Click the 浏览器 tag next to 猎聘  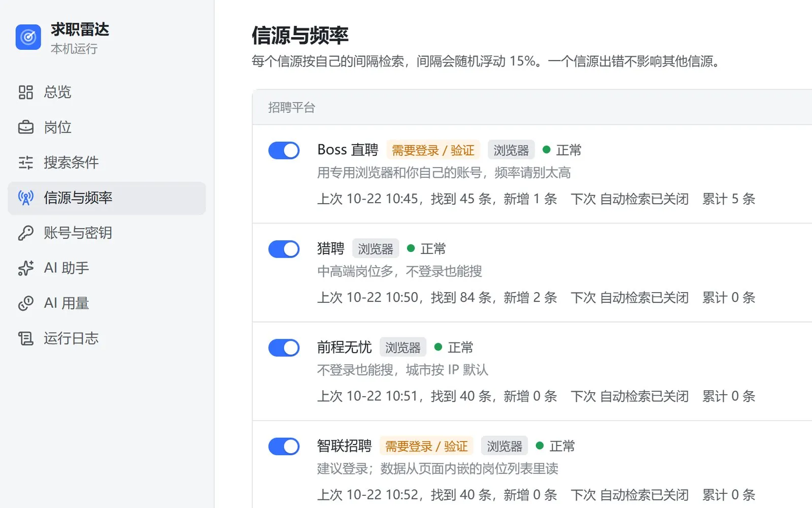coord(376,249)
